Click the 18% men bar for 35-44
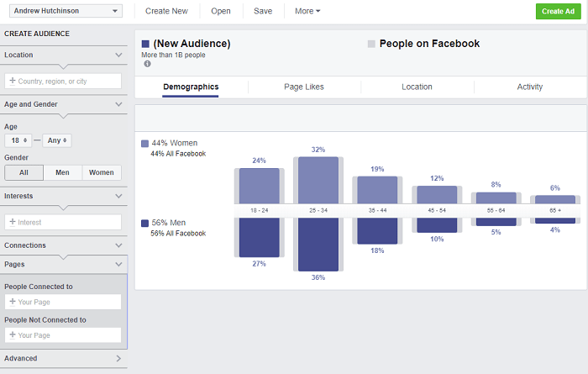This screenshot has width=588, height=374. pos(377,231)
